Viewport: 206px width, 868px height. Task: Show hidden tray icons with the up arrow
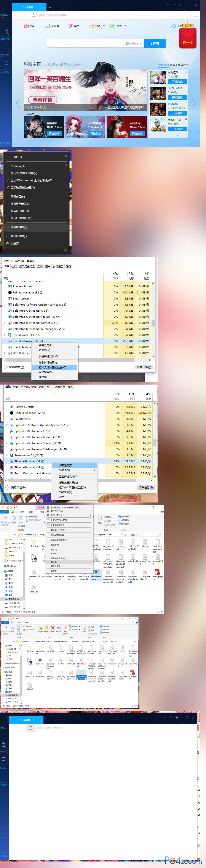(65, 250)
